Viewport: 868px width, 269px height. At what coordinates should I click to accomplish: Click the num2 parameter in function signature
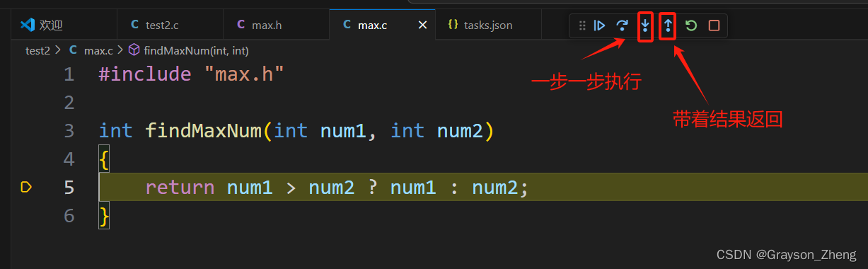460,130
